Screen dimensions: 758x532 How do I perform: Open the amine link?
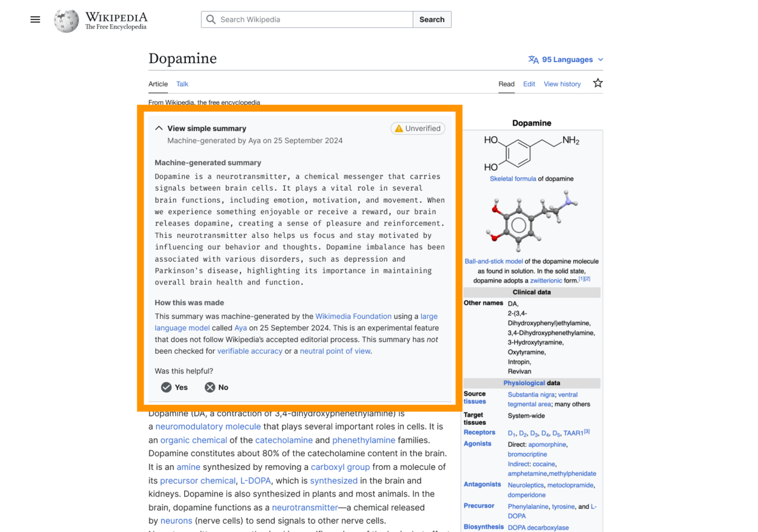pyautogui.click(x=188, y=467)
